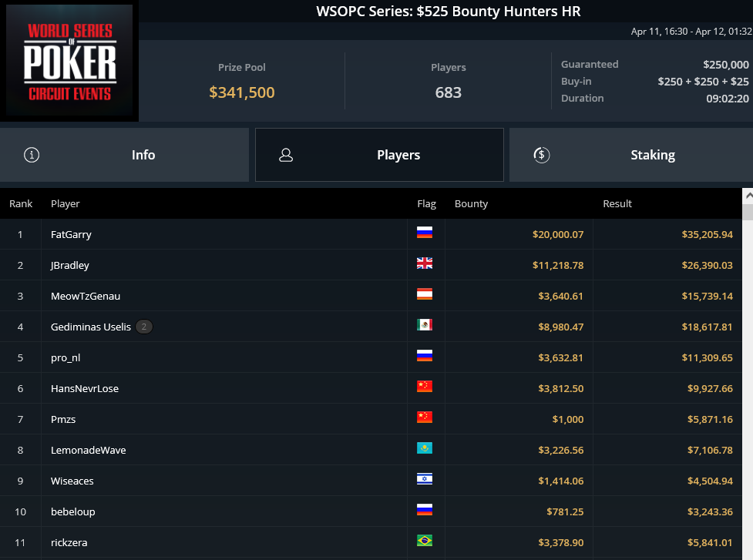Click the Player column header
Image resolution: width=753 pixels, height=560 pixels.
point(66,203)
